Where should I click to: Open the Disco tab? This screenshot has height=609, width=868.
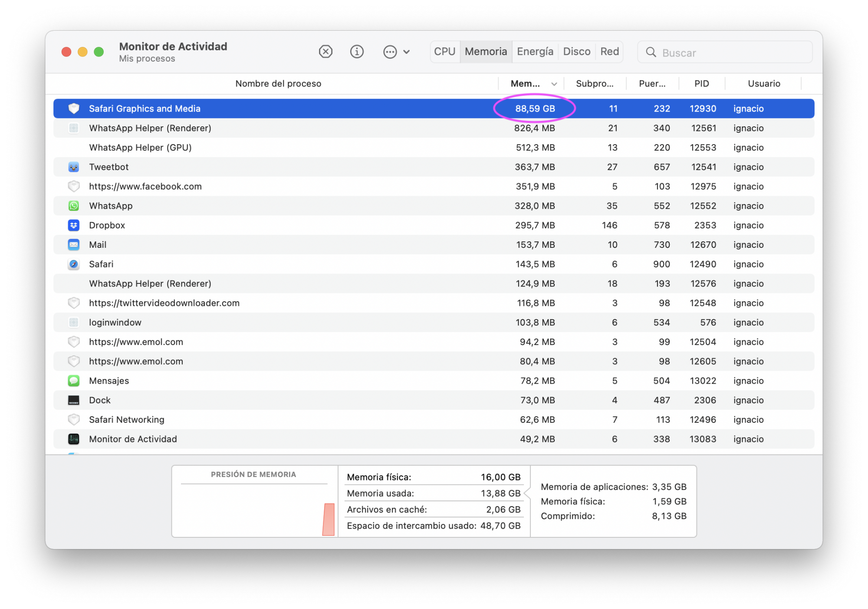tap(576, 52)
